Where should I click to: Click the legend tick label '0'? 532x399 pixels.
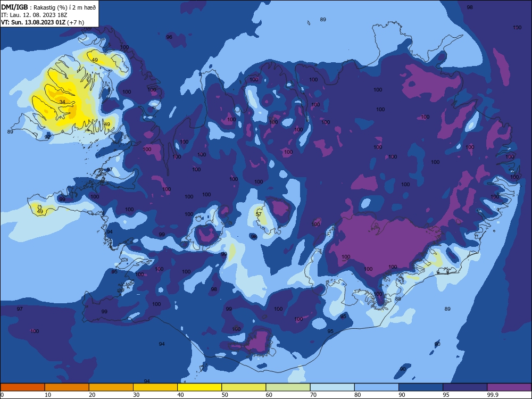pos(2,395)
